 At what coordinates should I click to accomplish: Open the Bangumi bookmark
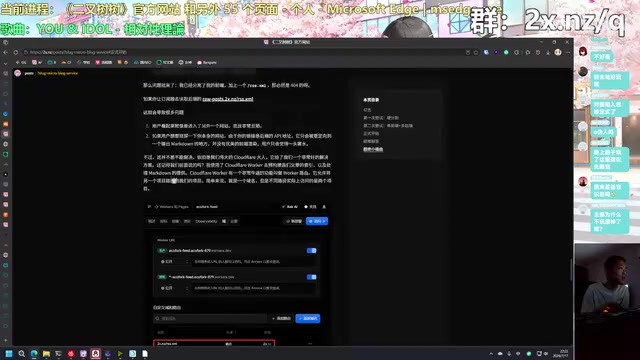[207, 62]
